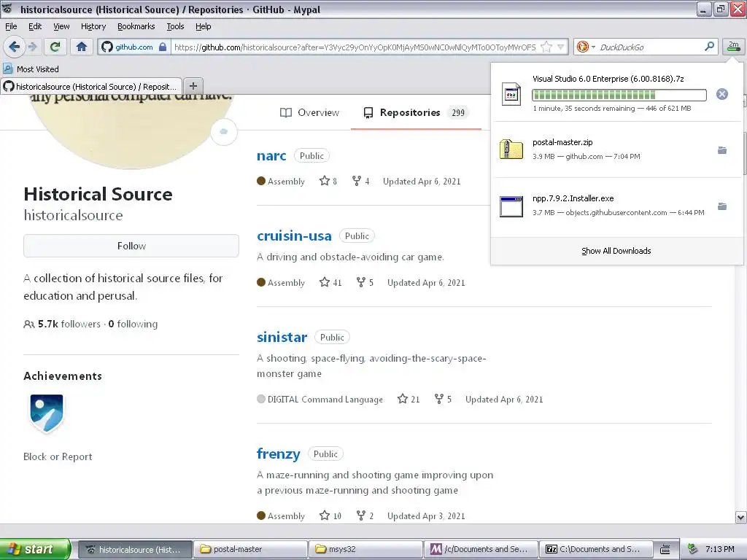View frenzy 2 forks
This screenshot has width=747, height=560.
365,516
